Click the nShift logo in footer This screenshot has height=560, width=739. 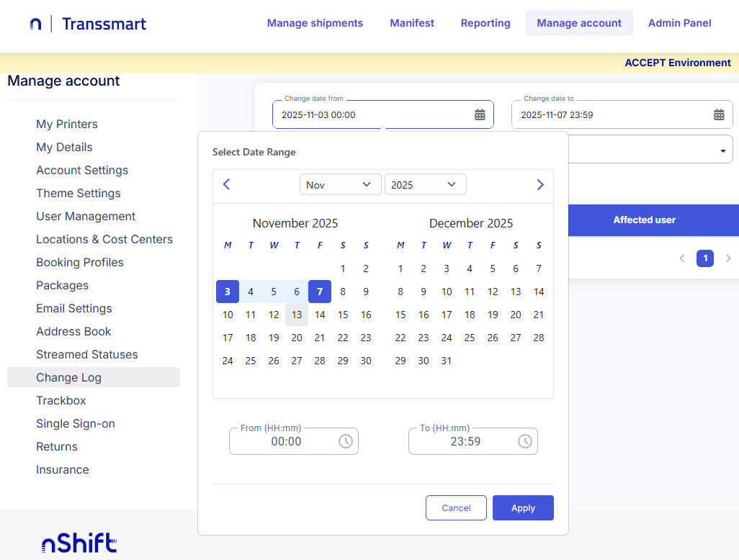pos(79,542)
